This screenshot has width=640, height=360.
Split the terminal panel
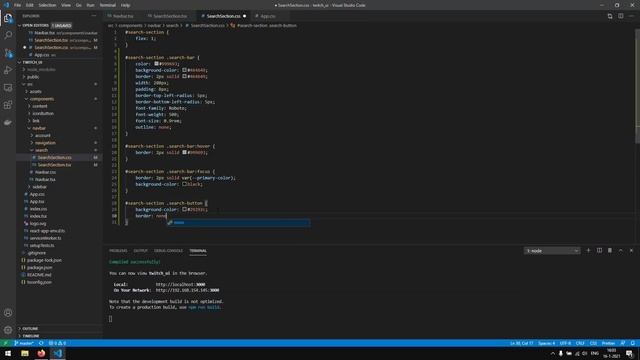[x=599, y=250]
